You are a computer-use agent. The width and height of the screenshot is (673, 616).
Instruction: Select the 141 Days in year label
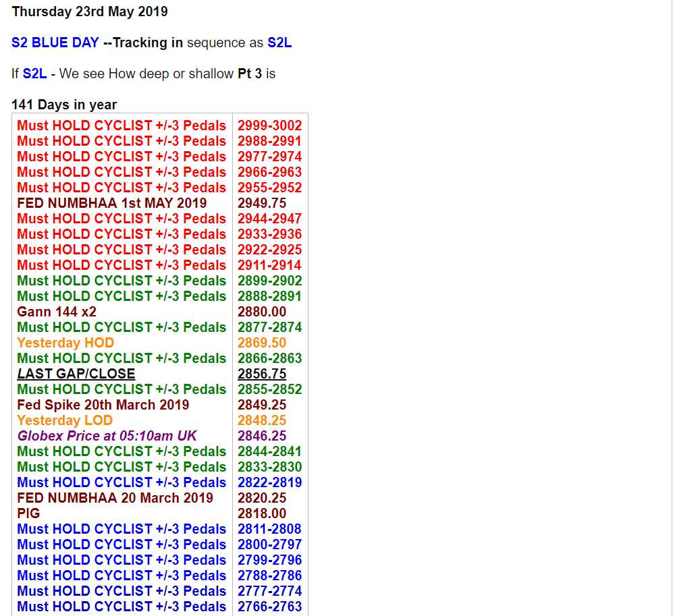[64, 105]
